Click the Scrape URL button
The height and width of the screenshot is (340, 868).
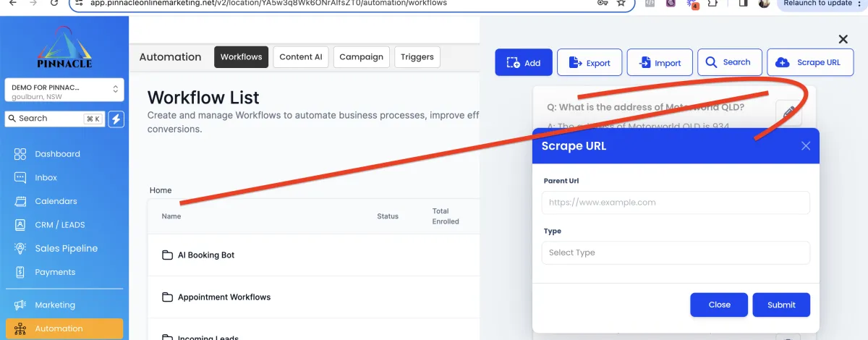810,62
